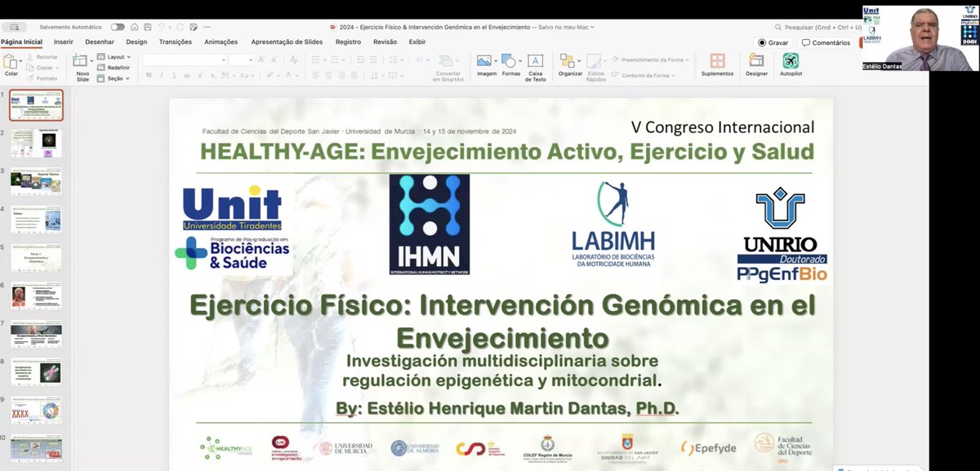This screenshot has width=980, height=471.
Task: Select slide 1 thumbnail
Action: click(36, 104)
